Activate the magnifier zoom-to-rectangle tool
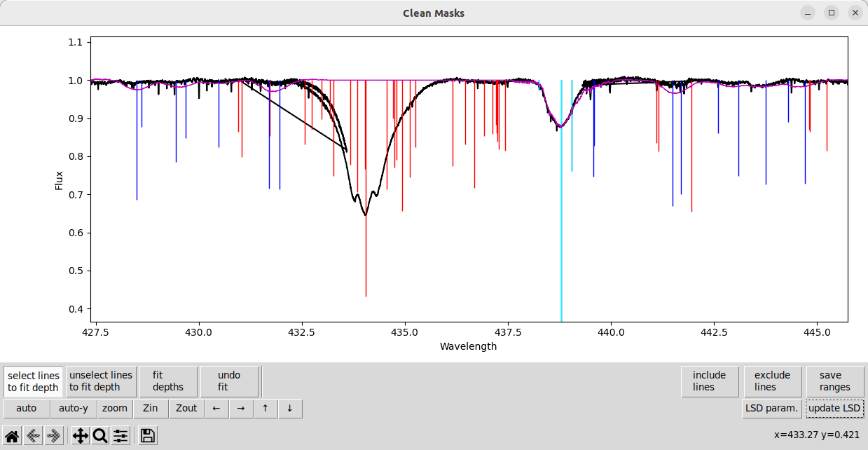The width and height of the screenshot is (868, 450). [x=100, y=436]
